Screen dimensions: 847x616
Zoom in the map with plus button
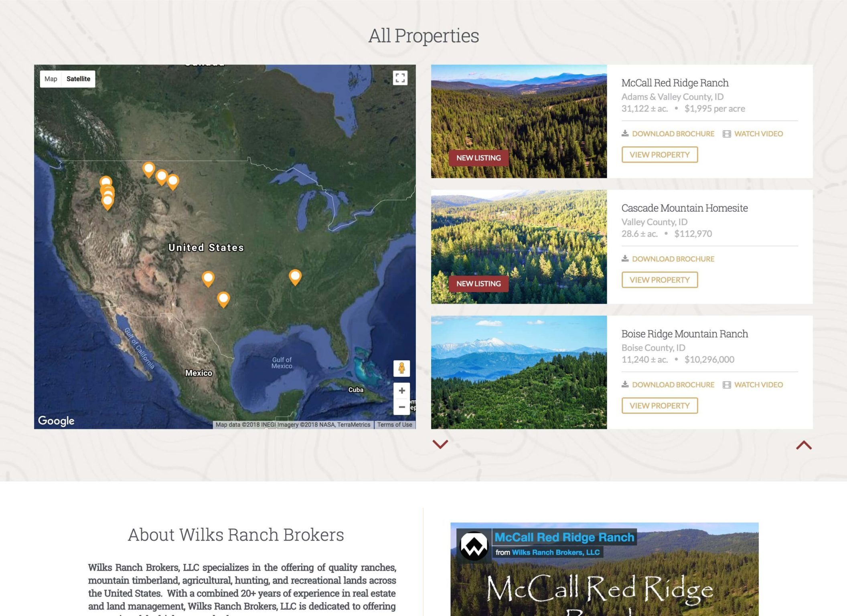tap(401, 391)
